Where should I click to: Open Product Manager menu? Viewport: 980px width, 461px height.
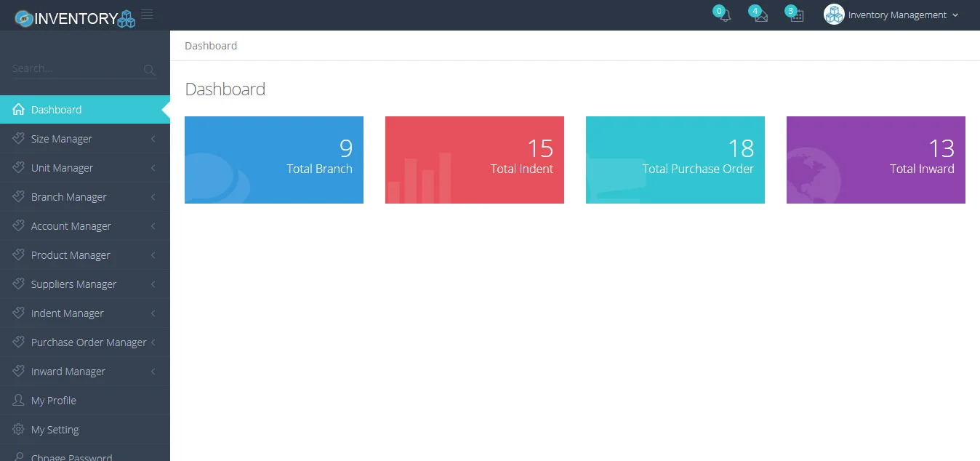(x=85, y=255)
